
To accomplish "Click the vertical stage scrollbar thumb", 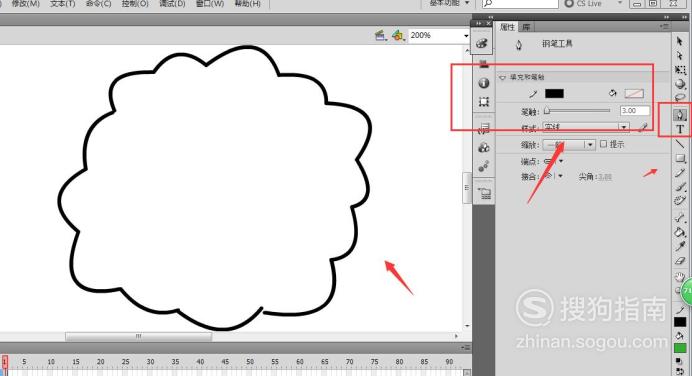I will click(x=466, y=188).
